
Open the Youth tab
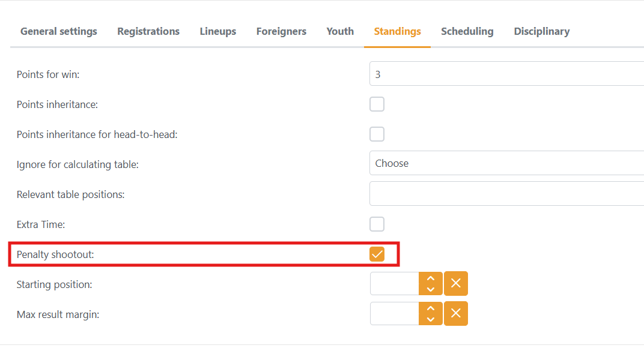(340, 31)
